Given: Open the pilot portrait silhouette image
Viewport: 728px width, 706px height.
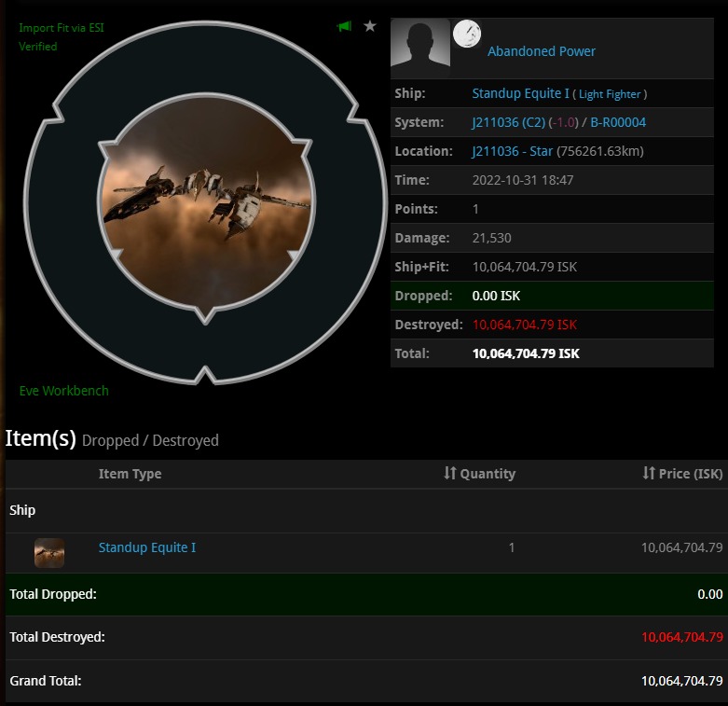Looking at the screenshot, I should [x=420, y=48].
